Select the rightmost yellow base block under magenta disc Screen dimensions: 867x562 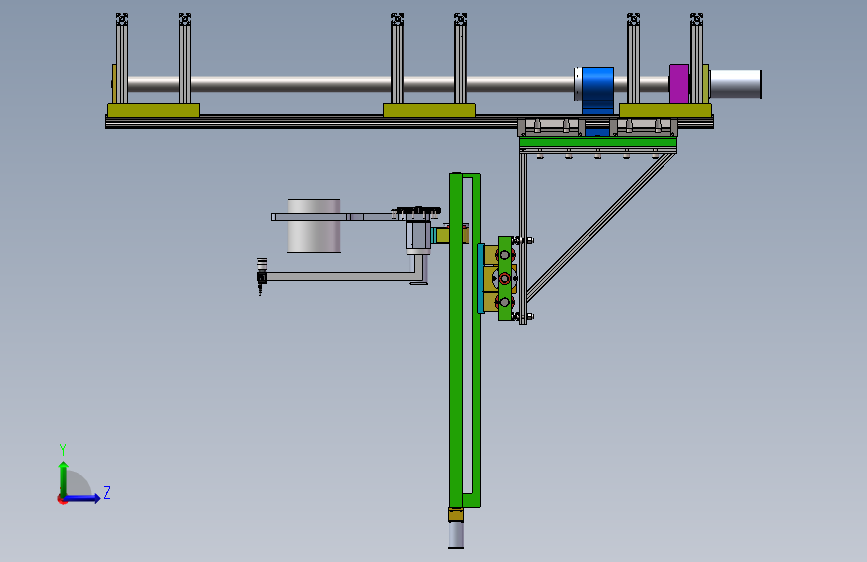point(665,110)
